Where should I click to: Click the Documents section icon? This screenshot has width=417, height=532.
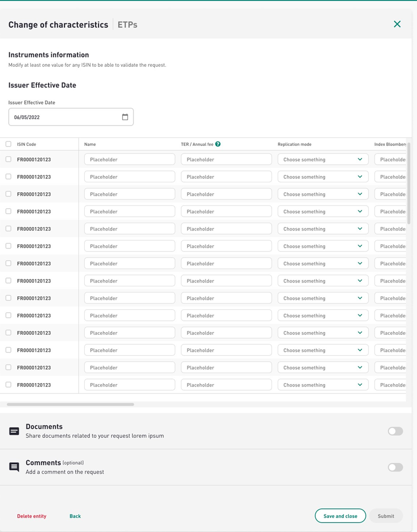point(14,431)
